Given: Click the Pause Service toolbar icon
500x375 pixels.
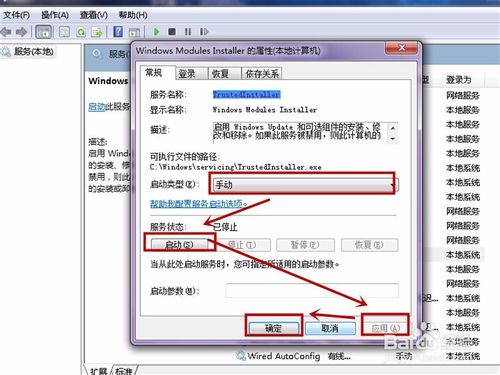Looking at the screenshot, I should [188, 32].
